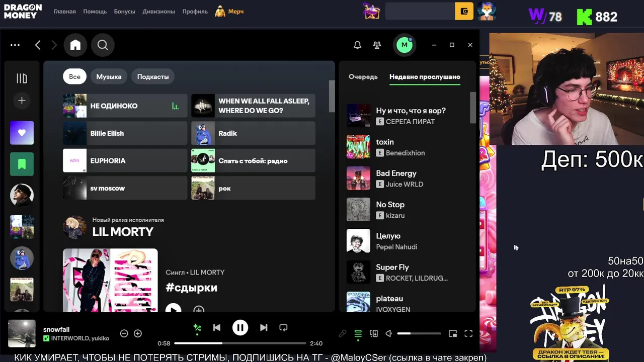The image size is (644, 362).
Task: Select Целую by Pepel Nahudi
Action: (408, 241)
